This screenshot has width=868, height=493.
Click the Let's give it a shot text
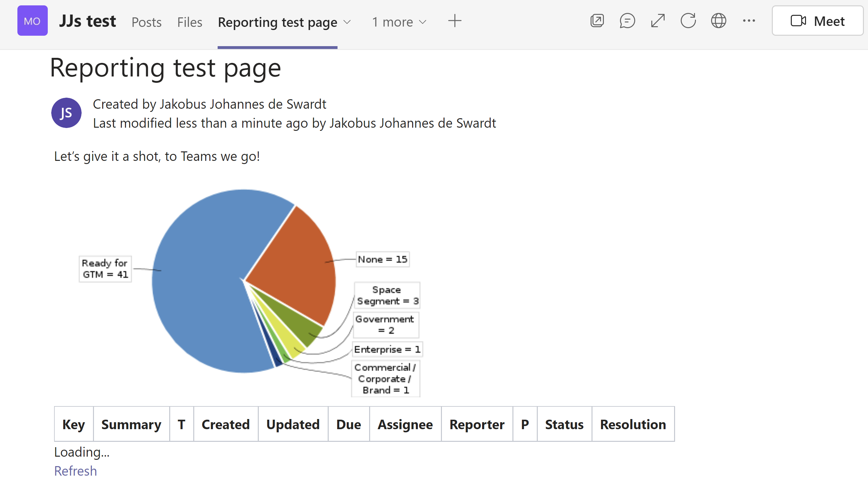157,156
